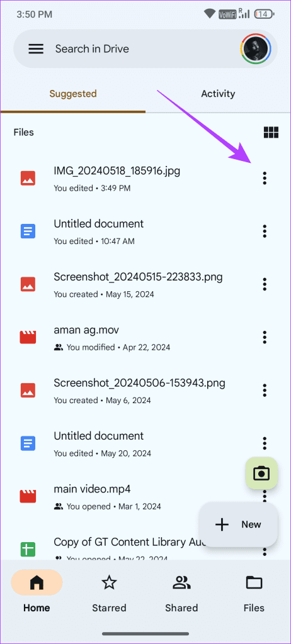Switch to grid view layout
Screen dimensions: 291x644
pyautogui.click(x=271, y=132)
